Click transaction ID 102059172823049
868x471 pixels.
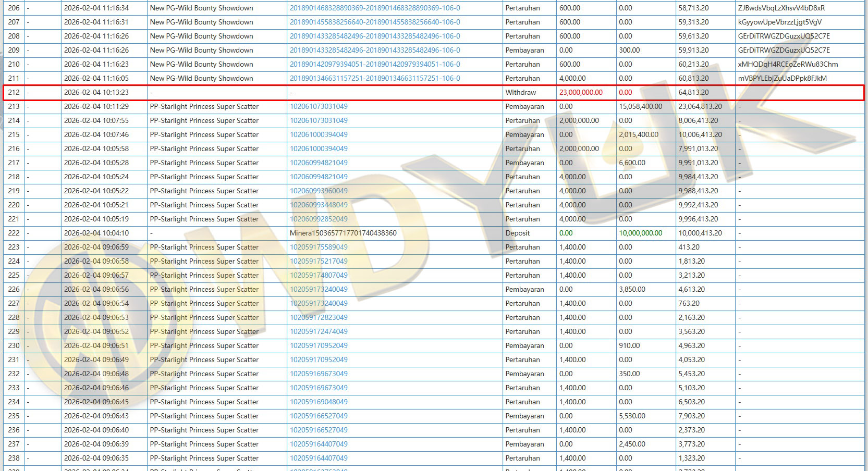coord(319,318)
